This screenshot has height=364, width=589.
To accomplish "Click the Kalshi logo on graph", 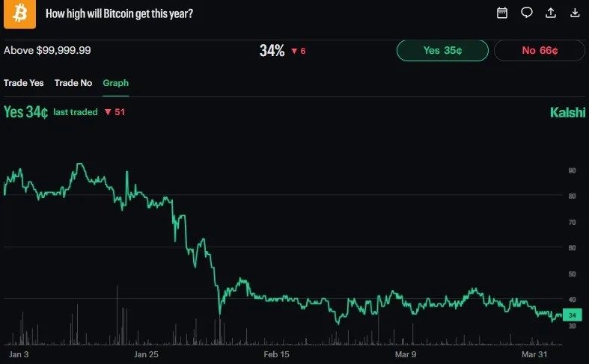I will 567,113.
